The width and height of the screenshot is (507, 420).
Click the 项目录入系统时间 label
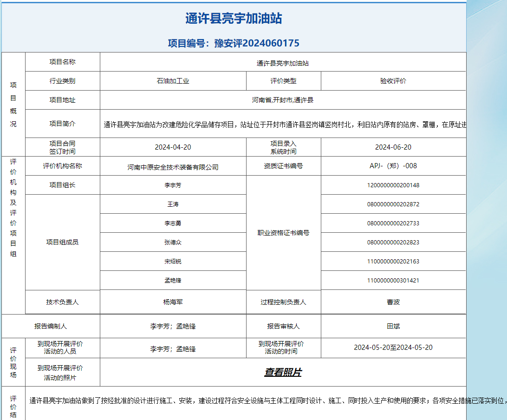click(284, 147)
